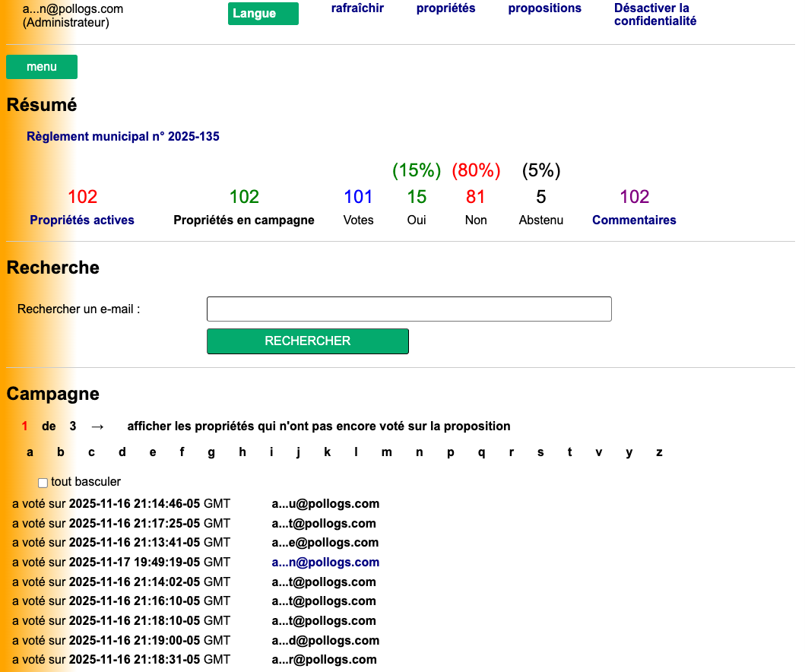The height and width of the screenshot is (672, 805).
Task: Click the rafraîchir link
Action: pyautogui.click(x=357, y=8)
